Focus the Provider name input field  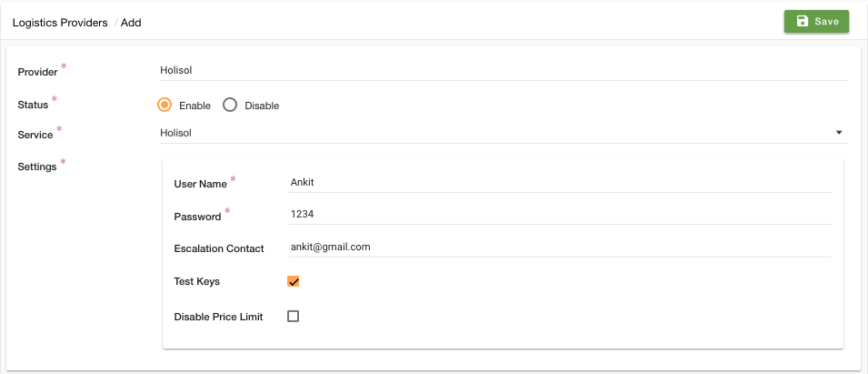click(504, 70)
